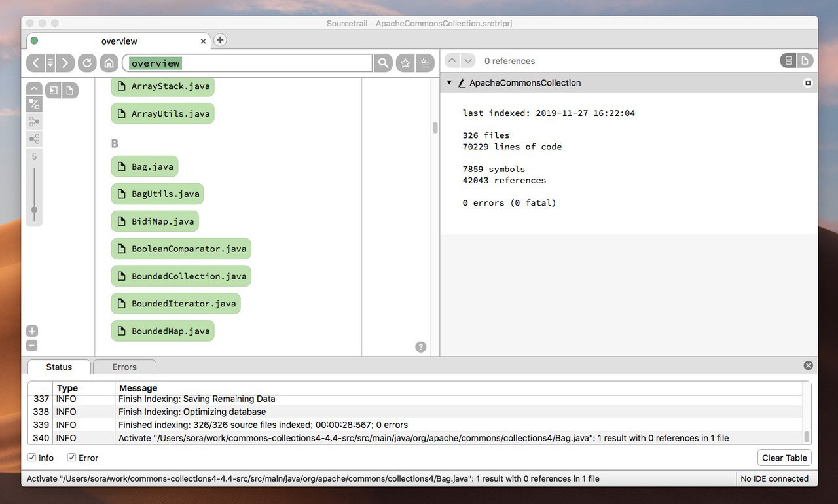
Task: Activate the BoundedIterator.java node
Action: tap(175, 304)
